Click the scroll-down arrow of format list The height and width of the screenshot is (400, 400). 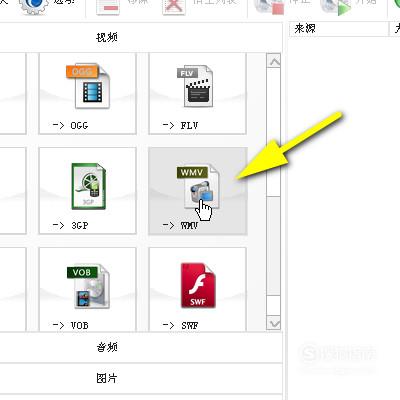[274, 323]
